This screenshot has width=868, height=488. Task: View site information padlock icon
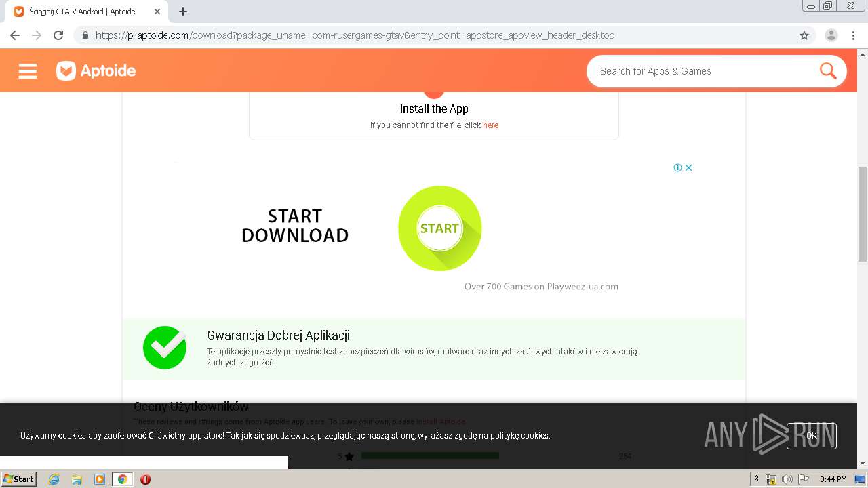click(x=85, y=35)
